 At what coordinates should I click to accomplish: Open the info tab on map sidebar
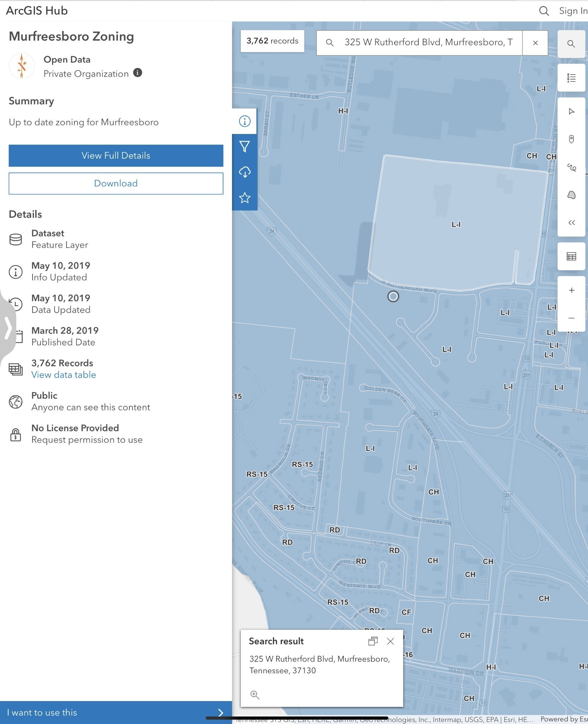245,121
